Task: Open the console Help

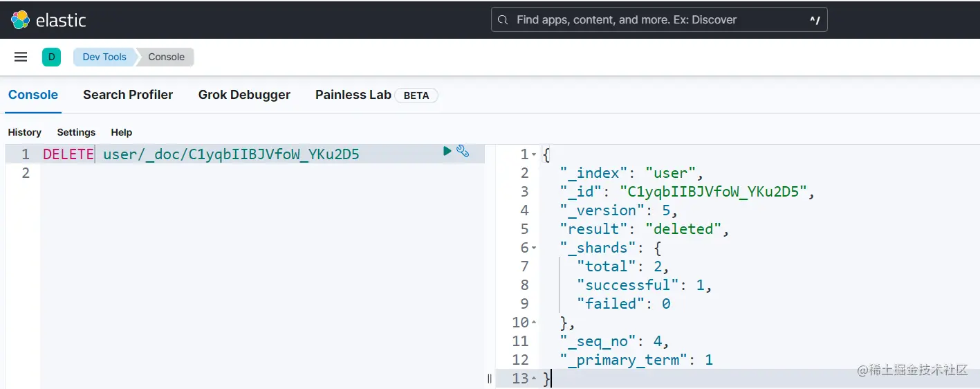Action: (122, 132)
